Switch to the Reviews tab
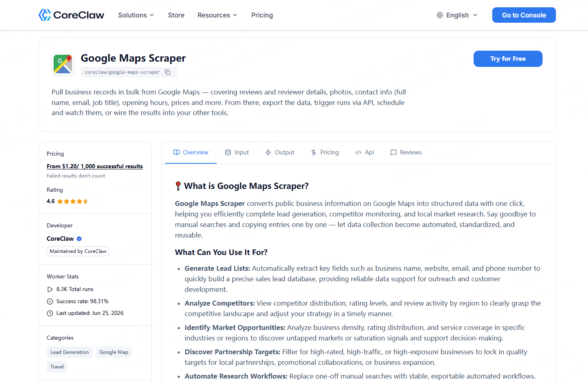This screenshot has width=588, height=381. [x=406, y=152]
